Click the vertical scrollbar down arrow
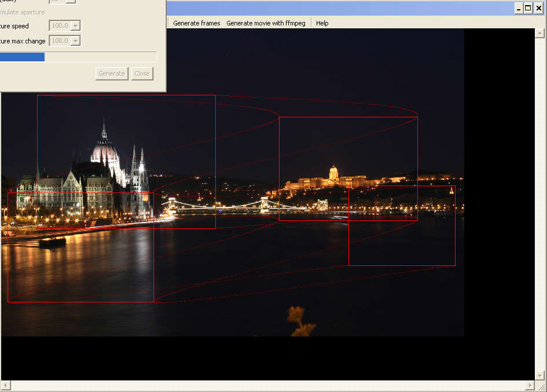This screenshot has height=392, width=547. [x=539, y=375]
